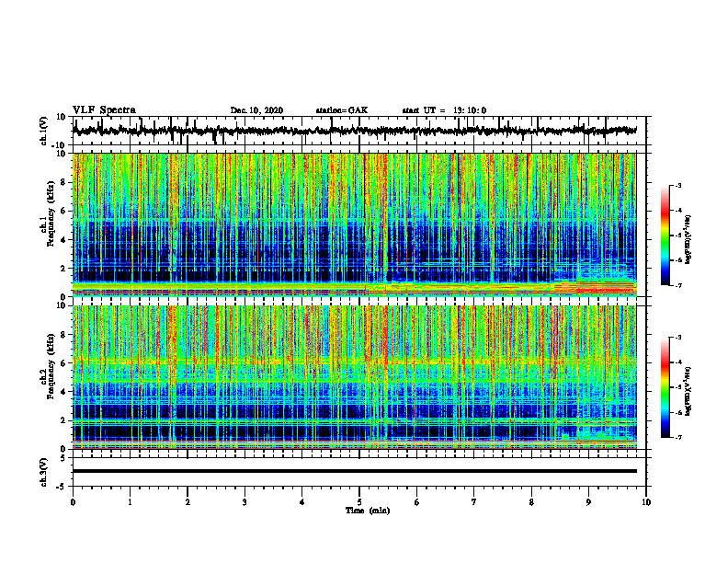
Task: Click the 'VLF Spectra' plot title
Action: (104, 110)
